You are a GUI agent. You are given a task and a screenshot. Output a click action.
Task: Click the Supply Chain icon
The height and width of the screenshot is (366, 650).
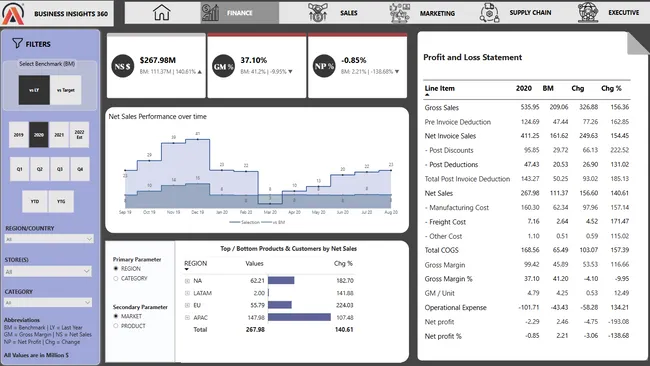(x=490, y=12)
